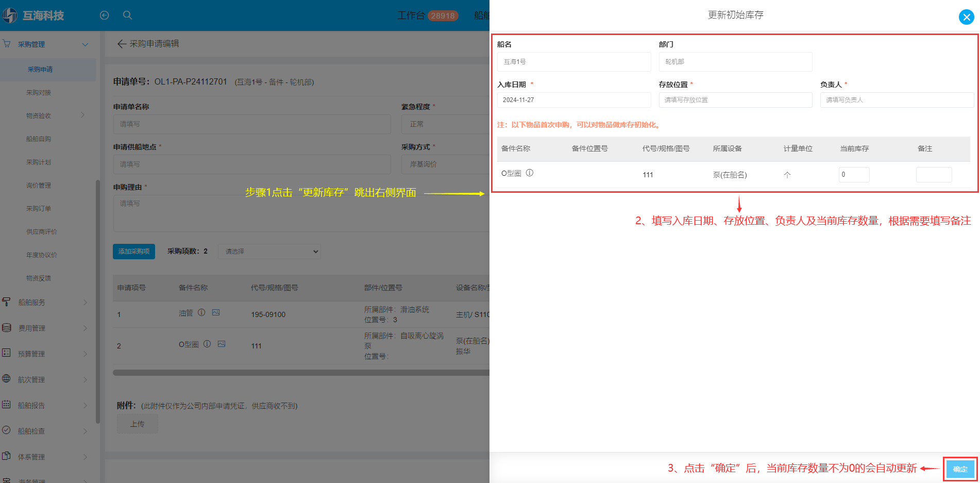Go back using 采购申请编辑 arrow
The width and height of the screenshot is (980, 483).
[x=122, y=44]
